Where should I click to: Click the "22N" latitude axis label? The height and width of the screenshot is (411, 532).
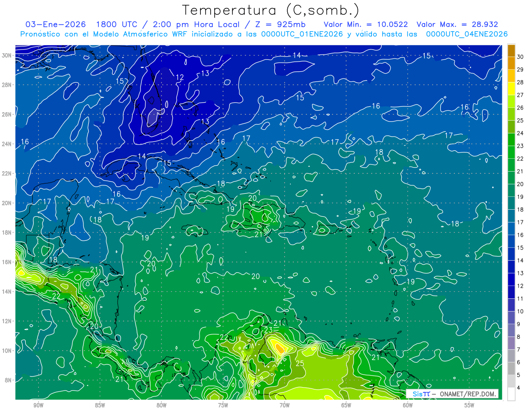click(7, 173)
